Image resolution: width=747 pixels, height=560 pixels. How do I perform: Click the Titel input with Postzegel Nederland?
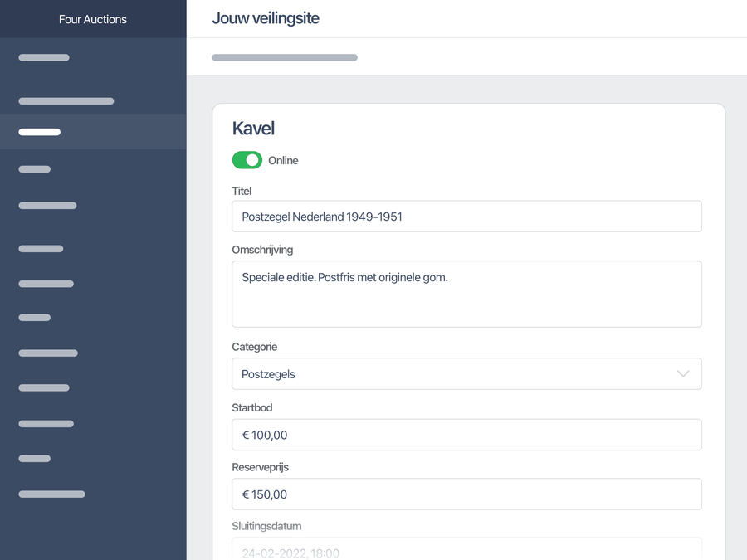click(466, 217)
